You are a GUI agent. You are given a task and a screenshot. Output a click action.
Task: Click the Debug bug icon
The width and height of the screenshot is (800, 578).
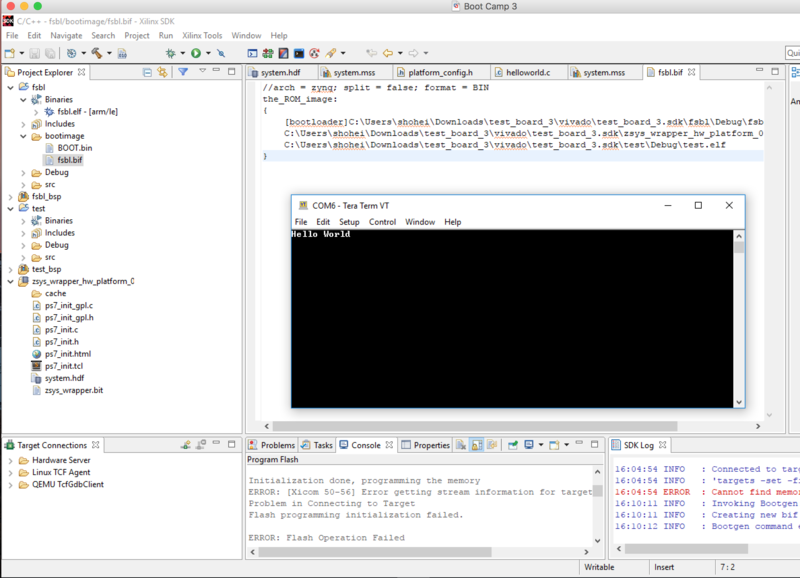click(170, 53)
